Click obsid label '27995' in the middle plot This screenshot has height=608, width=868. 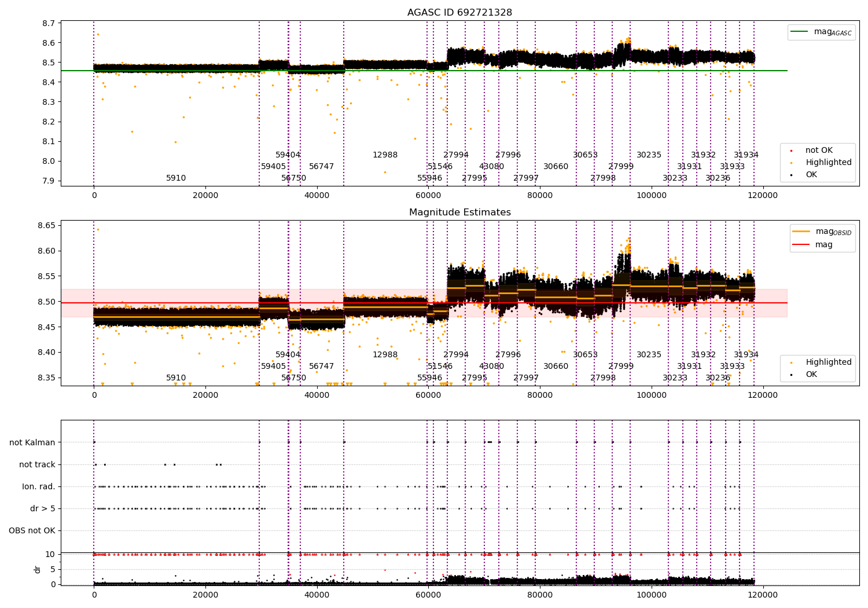pos(475,378)
